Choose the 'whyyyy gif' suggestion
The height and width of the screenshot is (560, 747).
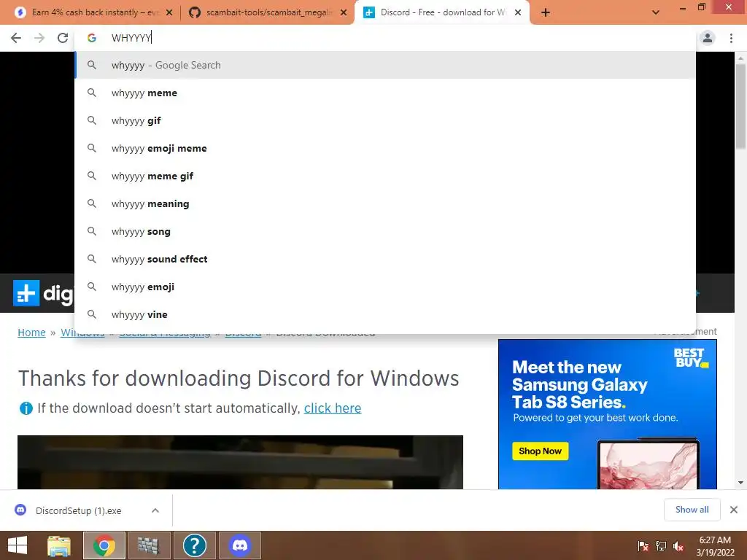[x=385, y=120]
